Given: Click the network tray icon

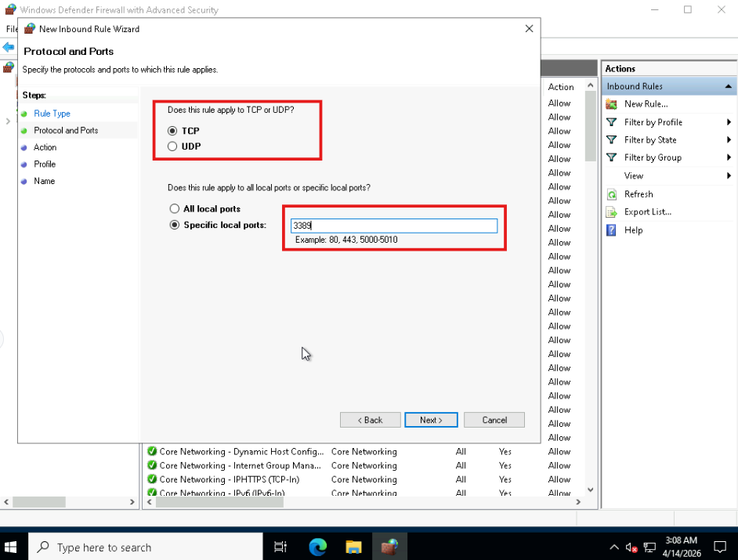Looking at the screenshot, I should click(x=649, y=547).
